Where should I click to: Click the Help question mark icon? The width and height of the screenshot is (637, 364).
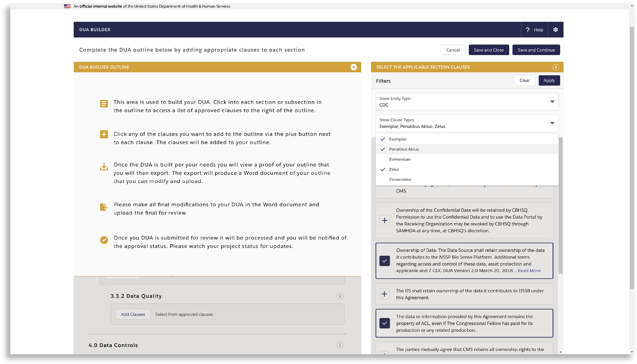click(528, 30)
